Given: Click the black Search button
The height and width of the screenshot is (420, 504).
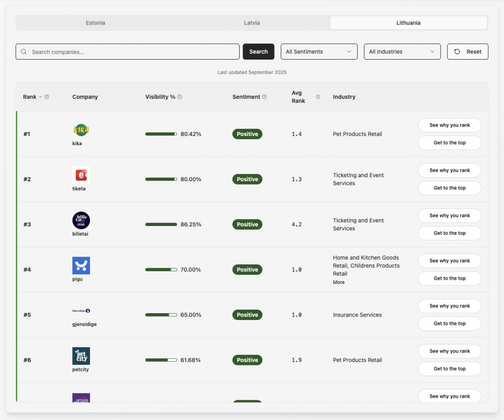Looking at the screenshot, I should pyautogui.click(x=258, y=52).
